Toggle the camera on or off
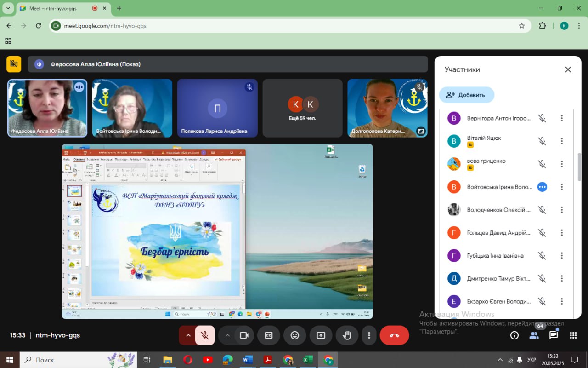 (244, 335)
